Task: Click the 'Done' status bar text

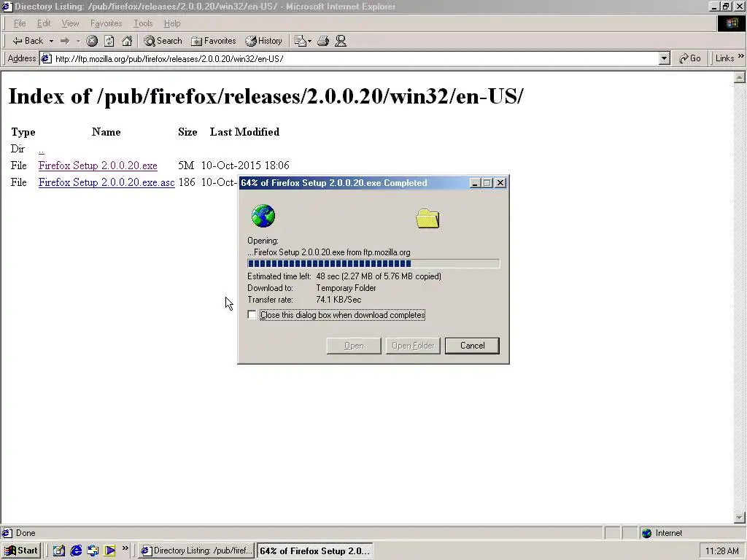Action: [x=26, y=533]
